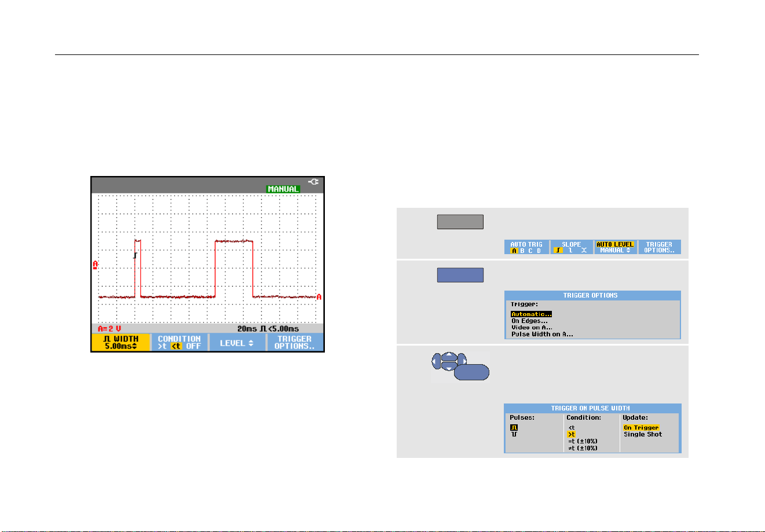Select the >t condition in pulse width dialog

572,434
